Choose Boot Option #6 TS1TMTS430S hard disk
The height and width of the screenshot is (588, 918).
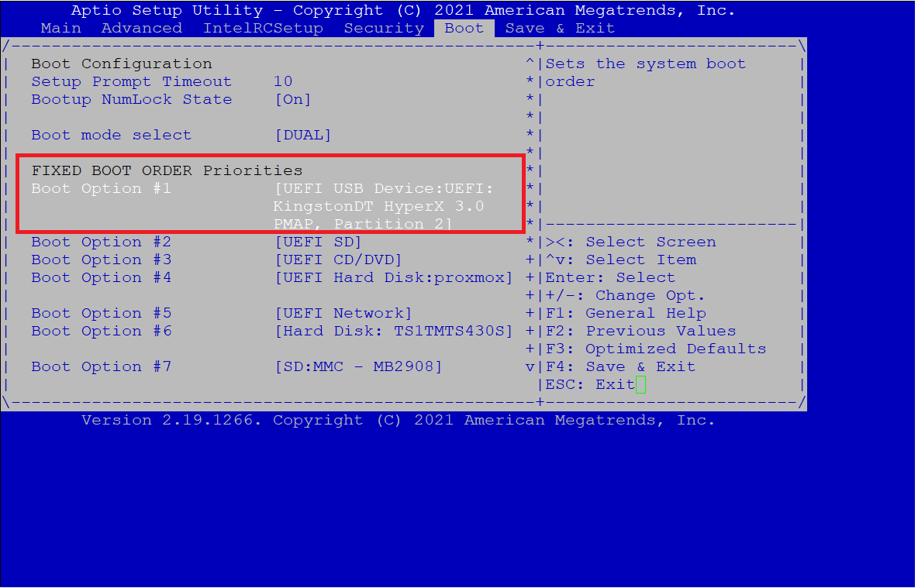point(393,331)
